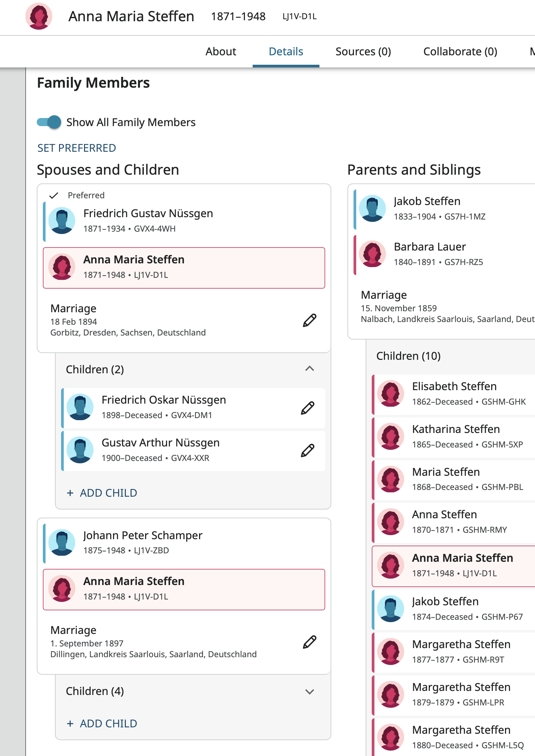The height and width of the screenshot is (756, 535).
Task: Edit the 1. September 1897 marriage pencil icon
Action: click(309, 642)
